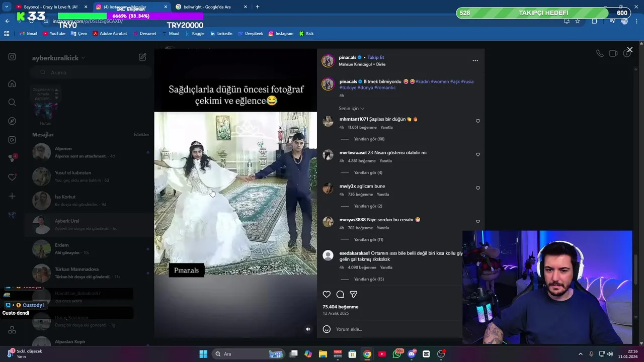Go to Instagram Home from sidebar

pos(12,83)
